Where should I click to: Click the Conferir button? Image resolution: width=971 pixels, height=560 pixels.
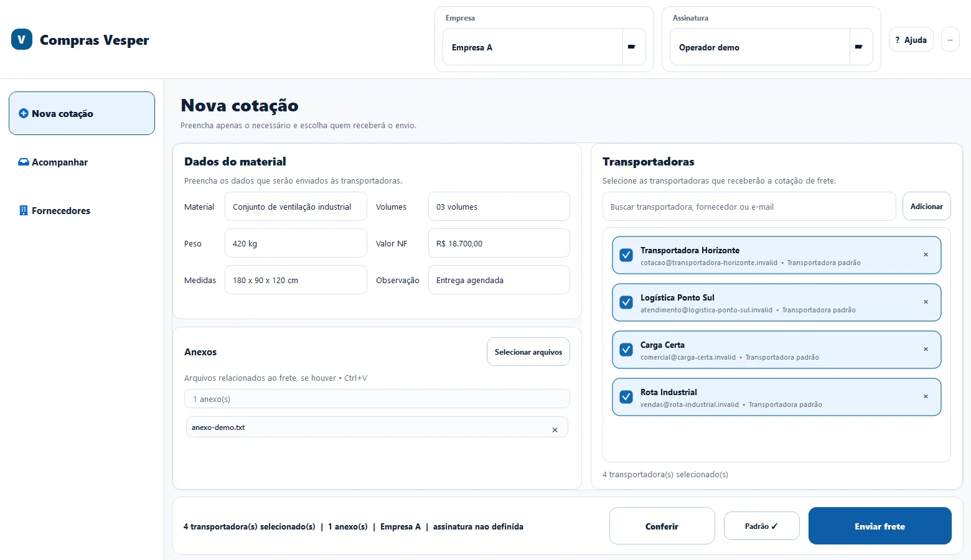tap(662, 526)
